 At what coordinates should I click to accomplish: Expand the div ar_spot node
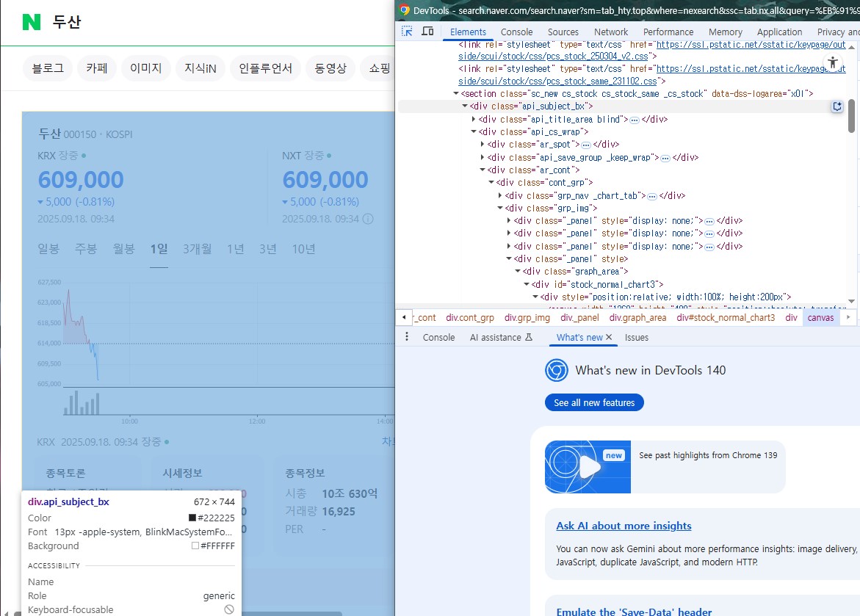click(482, 144)
